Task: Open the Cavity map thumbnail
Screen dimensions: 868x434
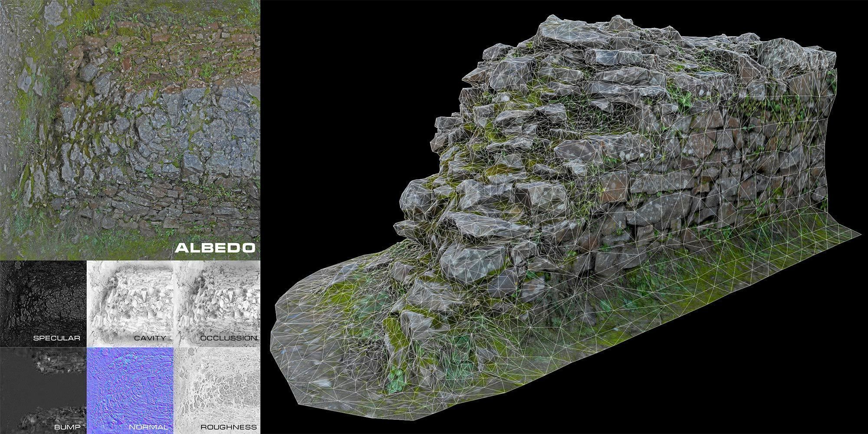Action: (x=130, y=303)
